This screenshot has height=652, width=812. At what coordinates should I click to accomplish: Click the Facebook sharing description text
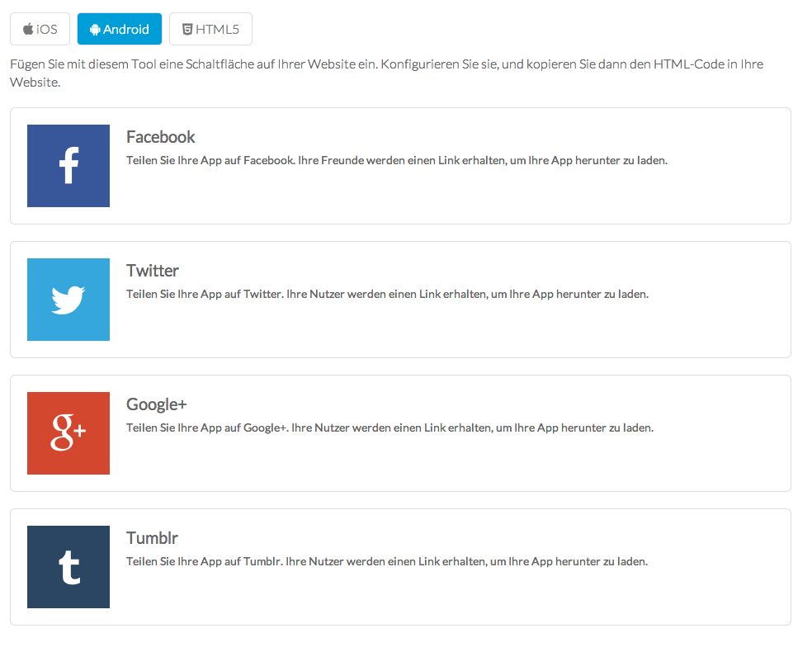tap(396, 161)
